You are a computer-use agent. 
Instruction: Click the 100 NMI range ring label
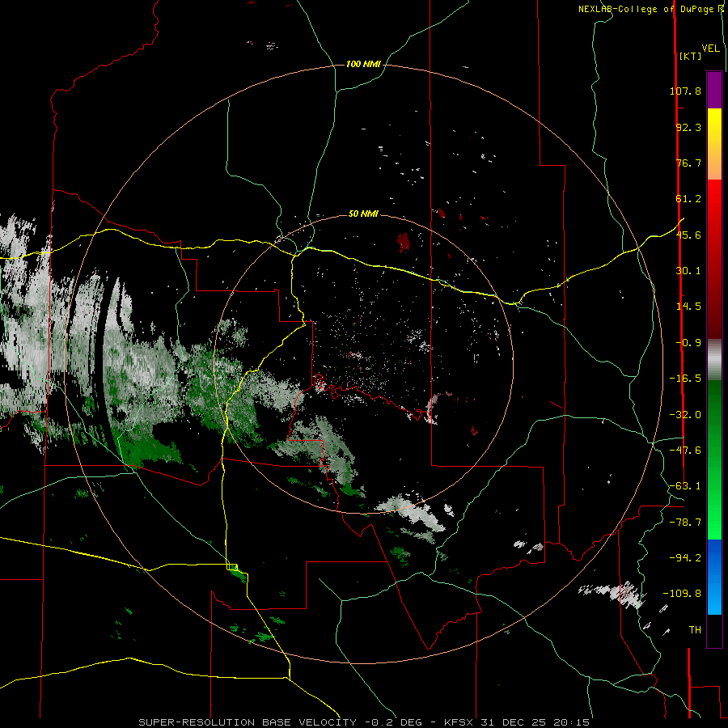coord(363,64)
